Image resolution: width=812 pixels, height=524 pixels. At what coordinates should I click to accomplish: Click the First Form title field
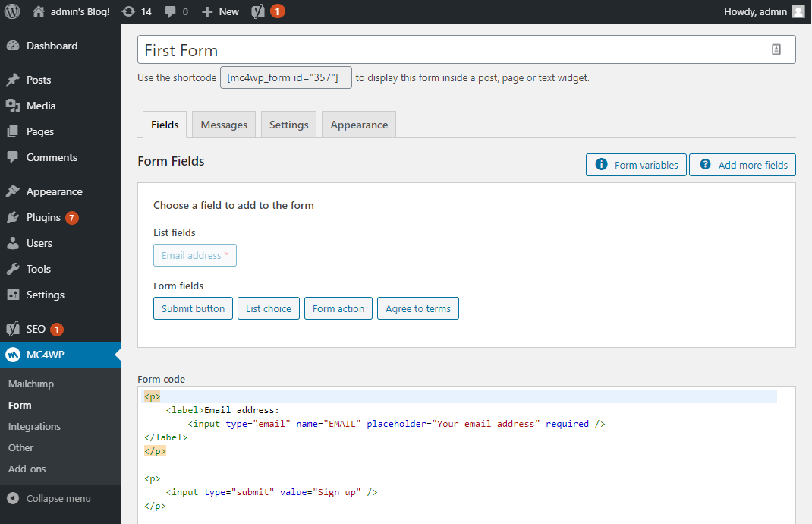tap(466, 50)
